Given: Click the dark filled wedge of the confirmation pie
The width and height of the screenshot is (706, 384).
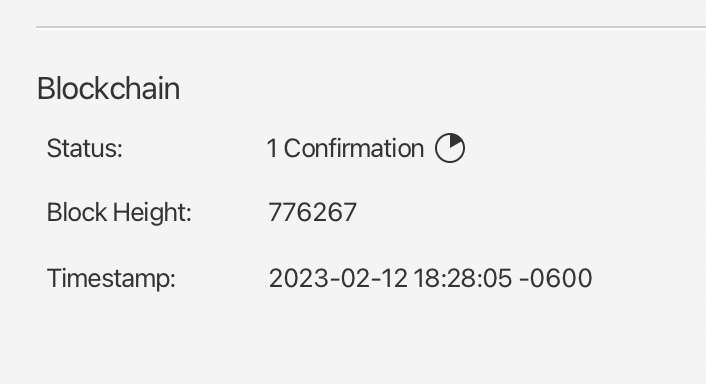Looking at the screenshot, I should (x=456, y=141).
